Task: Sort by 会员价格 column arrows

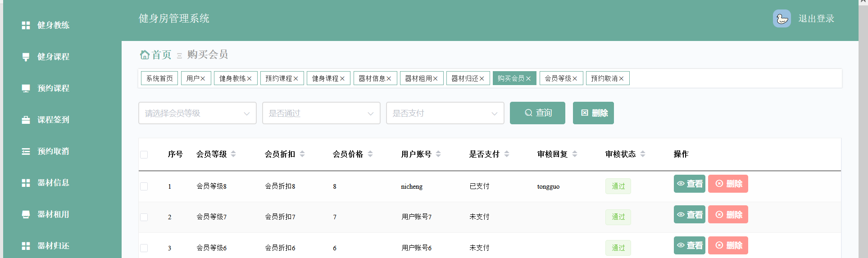Action: pos(370,154)
